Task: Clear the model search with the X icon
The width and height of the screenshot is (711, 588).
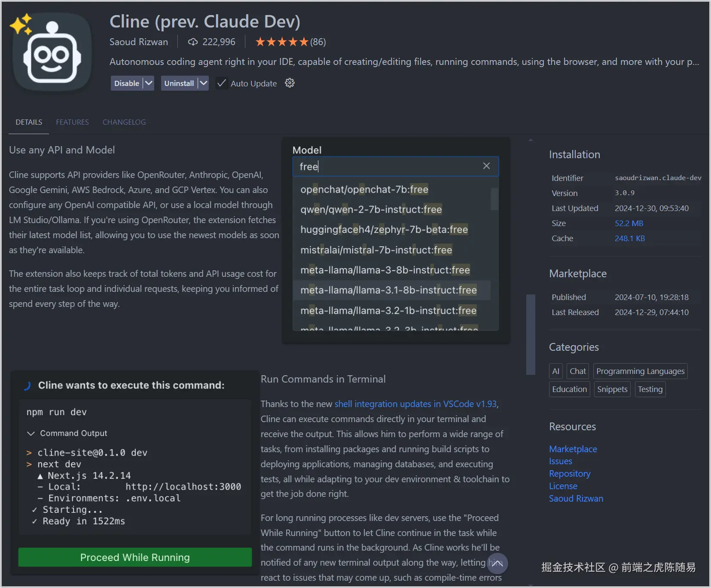Action: coord(486,166)
